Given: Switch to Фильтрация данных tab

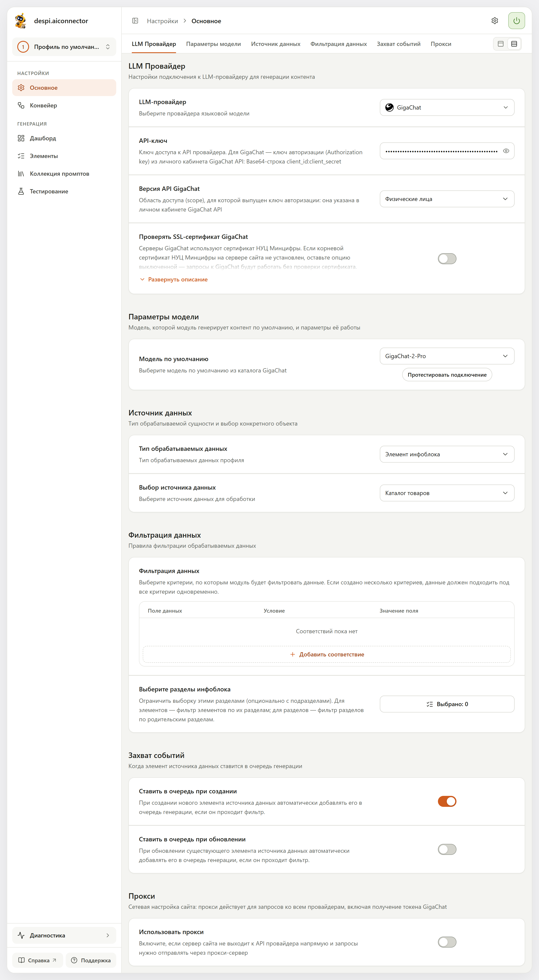Looking at the screenshot, I should (338, 44).
